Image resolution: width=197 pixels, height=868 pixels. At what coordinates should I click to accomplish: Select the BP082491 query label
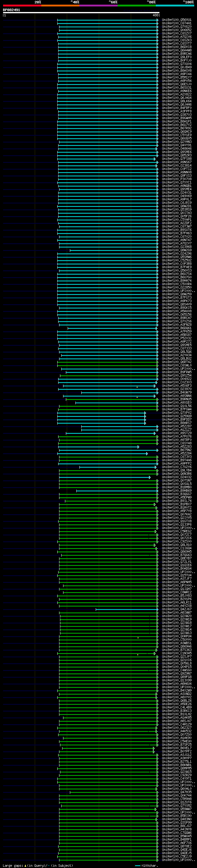click(11, 10)
